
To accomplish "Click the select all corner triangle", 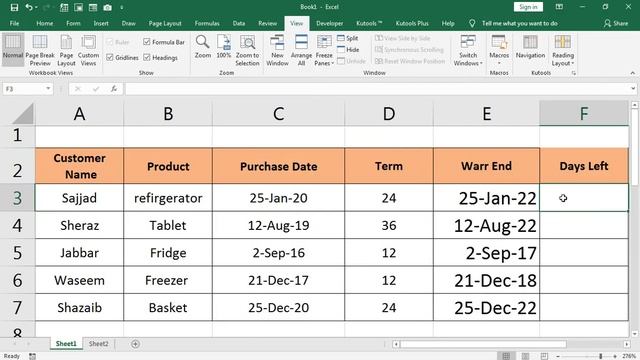I will click(x=23, y=113).
